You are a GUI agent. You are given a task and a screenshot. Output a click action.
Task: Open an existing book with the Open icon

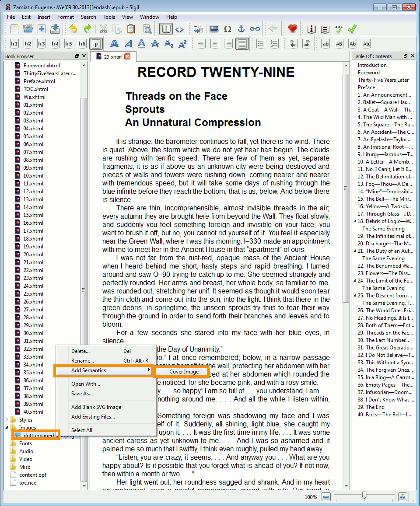pyautogui.click(x=28, y=29)
